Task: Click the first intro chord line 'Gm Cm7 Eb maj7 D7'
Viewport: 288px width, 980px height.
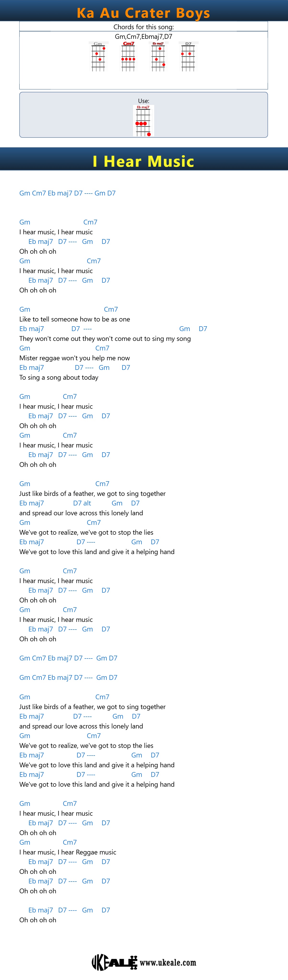Action: click(67, 193)
